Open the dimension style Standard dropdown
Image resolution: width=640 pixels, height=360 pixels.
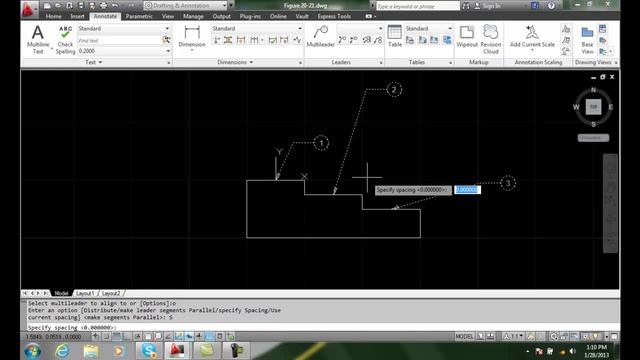coord(300,29)
